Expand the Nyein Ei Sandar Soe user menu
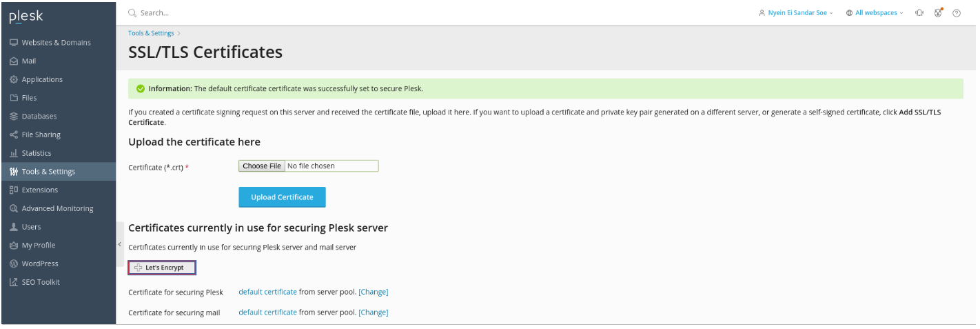This screenshot has height=329, width=980. [x=796, y=13]
